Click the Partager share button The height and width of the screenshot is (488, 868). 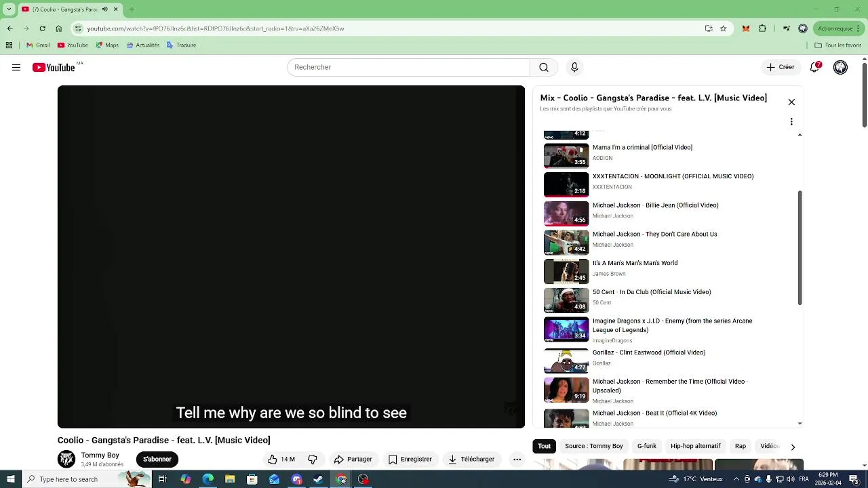(353, 459)
